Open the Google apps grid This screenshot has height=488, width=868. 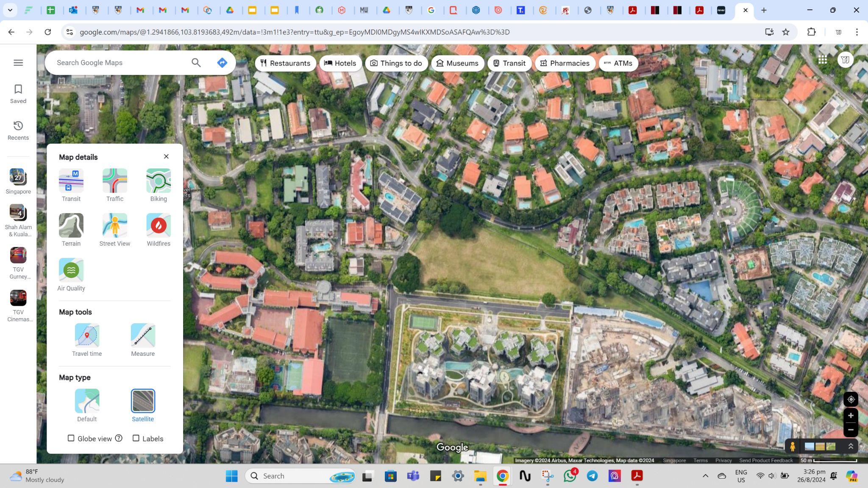click(823, 60)
